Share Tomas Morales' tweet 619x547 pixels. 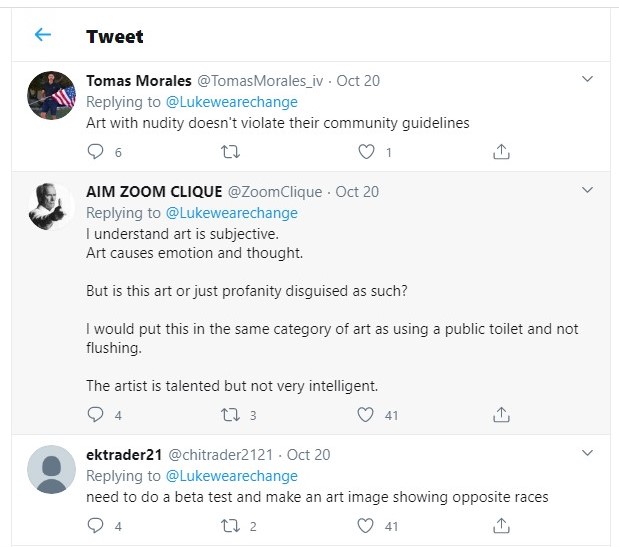coord(502,152)
